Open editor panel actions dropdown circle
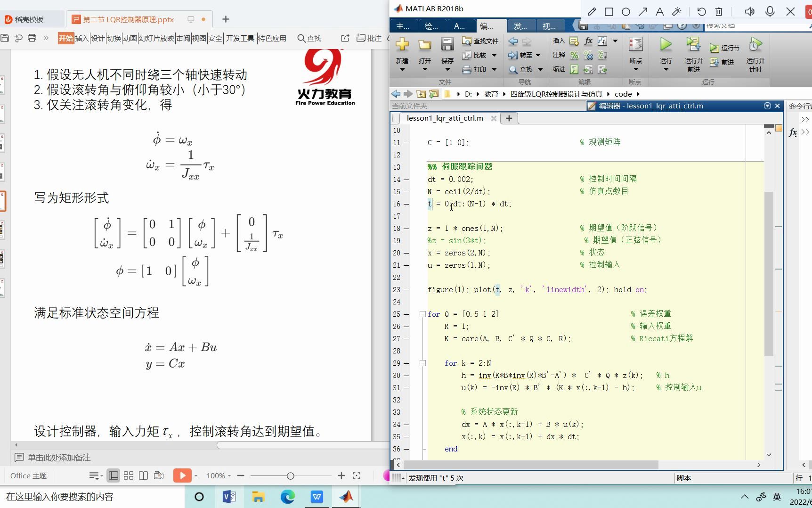 [768, 106]
